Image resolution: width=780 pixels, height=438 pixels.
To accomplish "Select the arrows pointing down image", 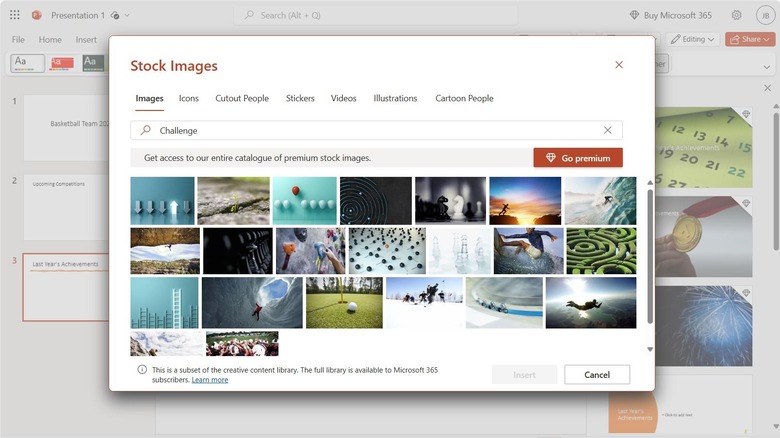I will tap(162, 201).
